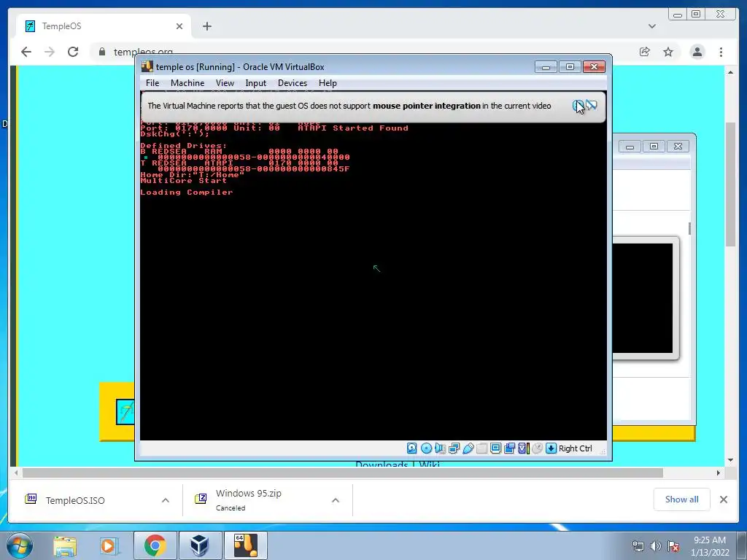The image size is (747, 560).
Task: Reload the templeos.org page
Action: 73,52
